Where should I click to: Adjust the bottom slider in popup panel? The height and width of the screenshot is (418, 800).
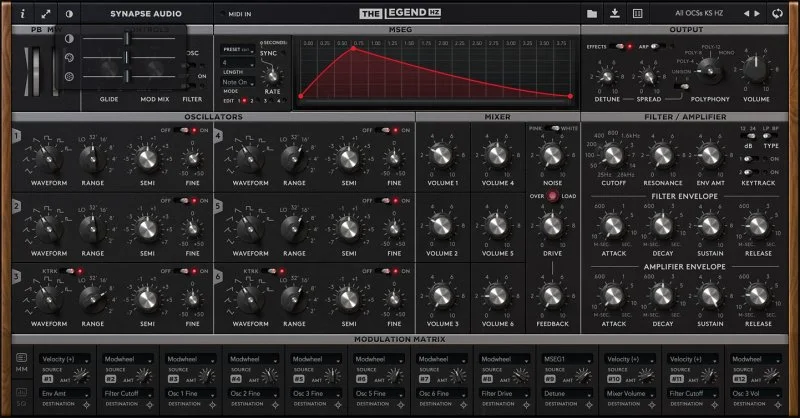coord(129,77)
